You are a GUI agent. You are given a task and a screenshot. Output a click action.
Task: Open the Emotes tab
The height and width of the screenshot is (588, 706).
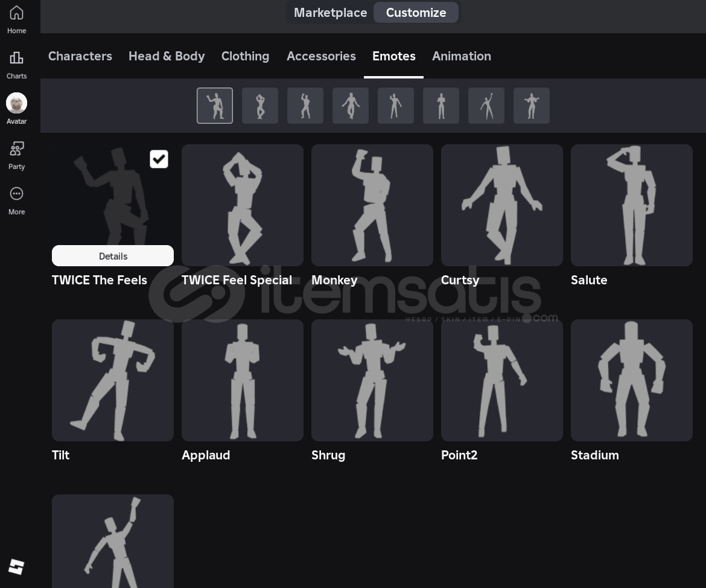coord(394,56)
